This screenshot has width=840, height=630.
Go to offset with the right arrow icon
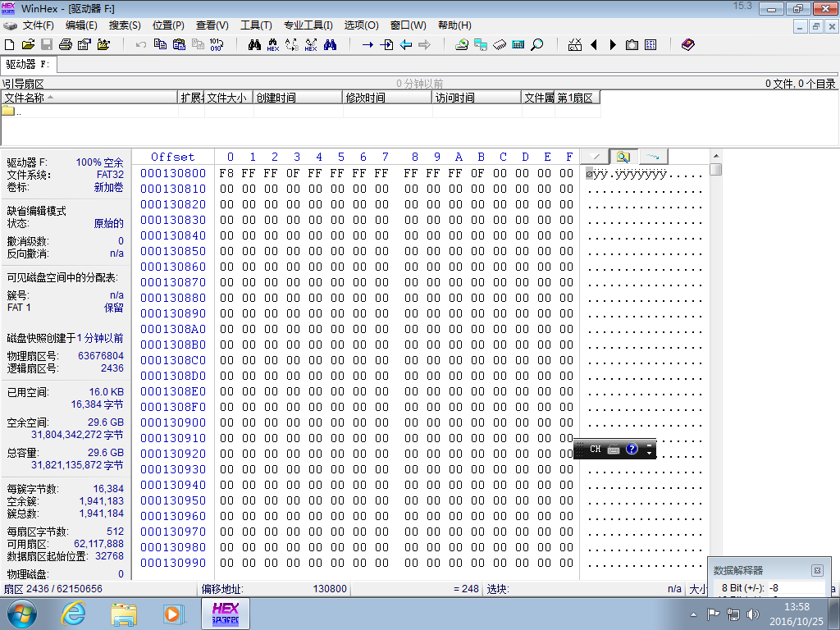point(367,45)
